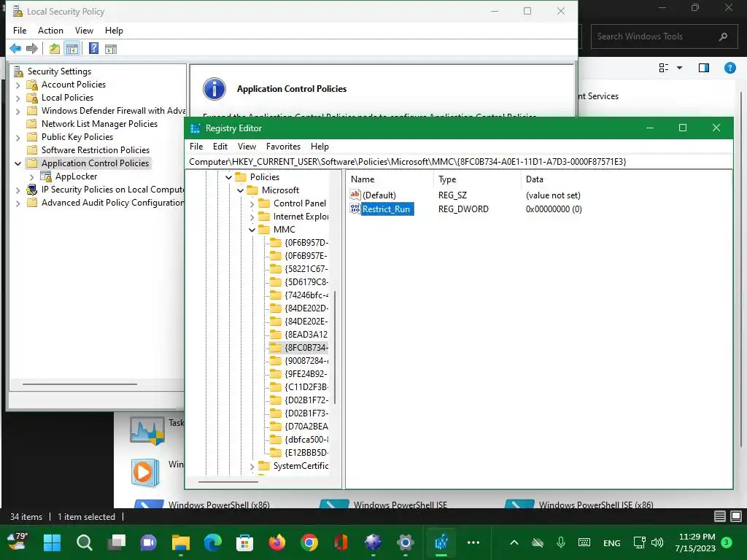The width and height of the screenshot is (747, 560).
Task: Click the AppLocker node icon
Action: coord(46,176)
